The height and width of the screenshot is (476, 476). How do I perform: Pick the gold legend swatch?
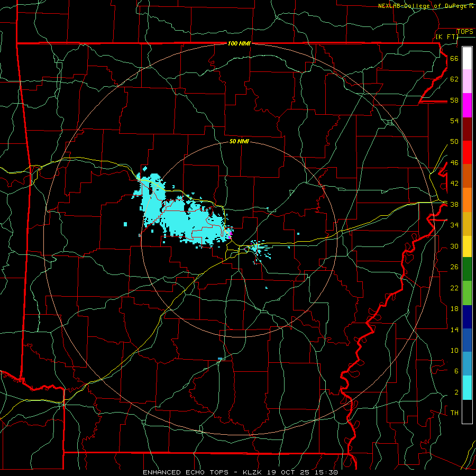[467, 224]
